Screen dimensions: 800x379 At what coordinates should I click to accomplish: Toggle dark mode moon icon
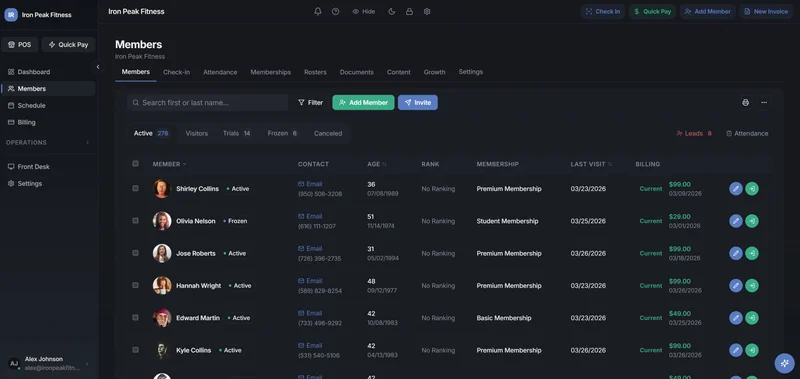[x=392, y=11]
